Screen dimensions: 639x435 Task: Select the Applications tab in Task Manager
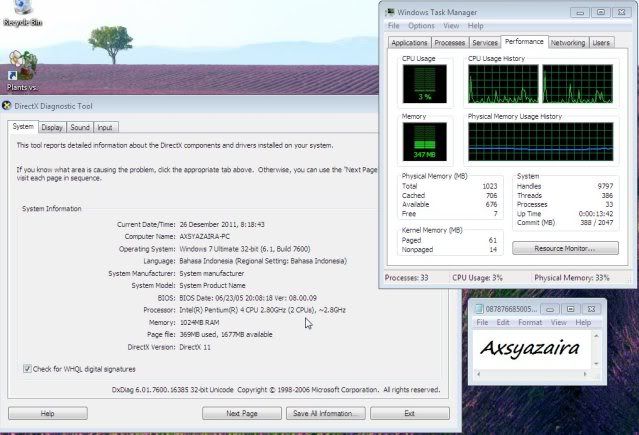pyautogui.click(x=409, y=43)
